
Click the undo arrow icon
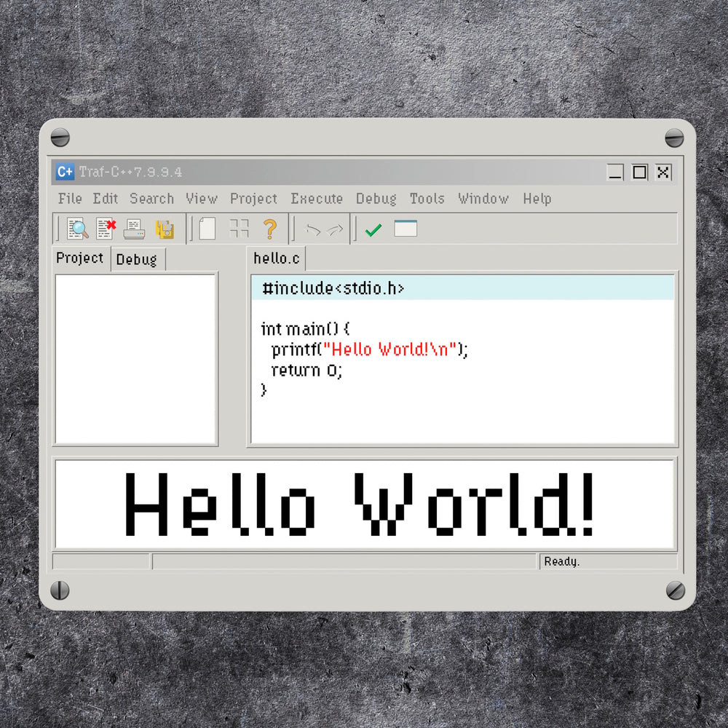point(313,230)
